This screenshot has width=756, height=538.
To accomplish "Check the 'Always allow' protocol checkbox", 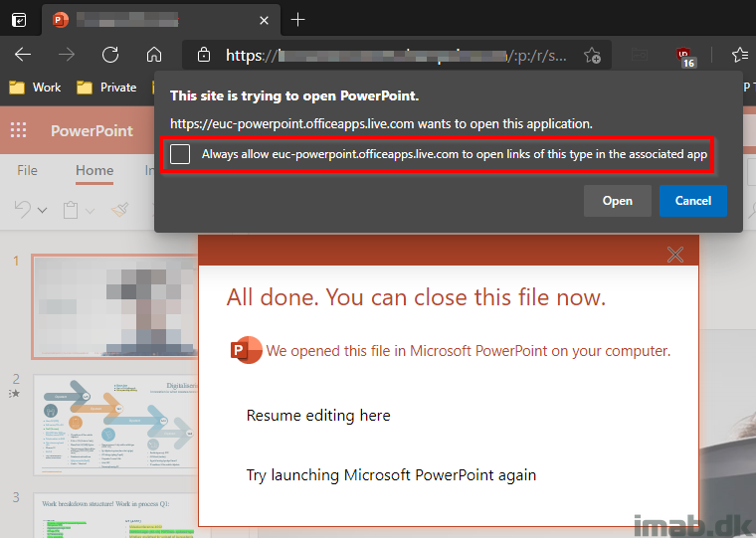I will [180, 154].
